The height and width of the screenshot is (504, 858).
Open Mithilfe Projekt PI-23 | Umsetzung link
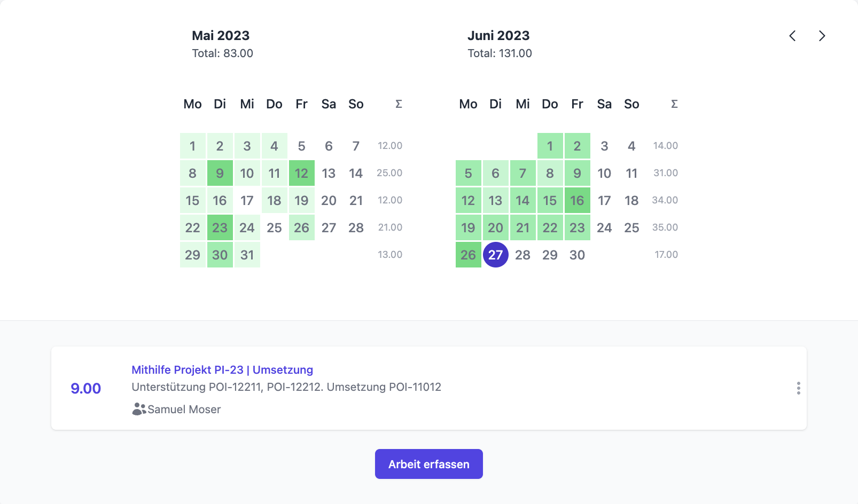(222, 369)
